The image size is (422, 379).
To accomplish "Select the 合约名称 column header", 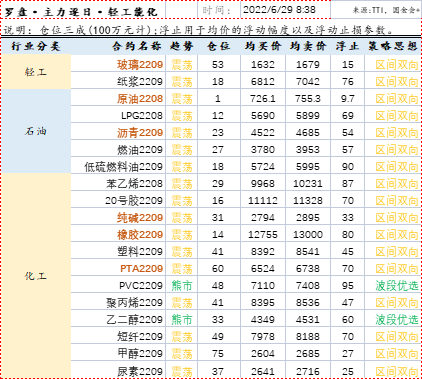I will pyautogui.click(x=137, y=46).
